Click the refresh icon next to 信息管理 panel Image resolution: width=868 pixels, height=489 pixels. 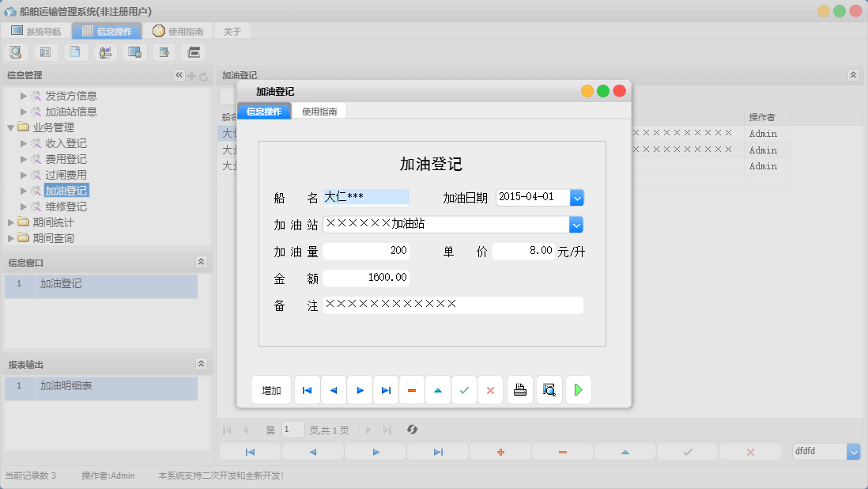click(x=204, y=74)
